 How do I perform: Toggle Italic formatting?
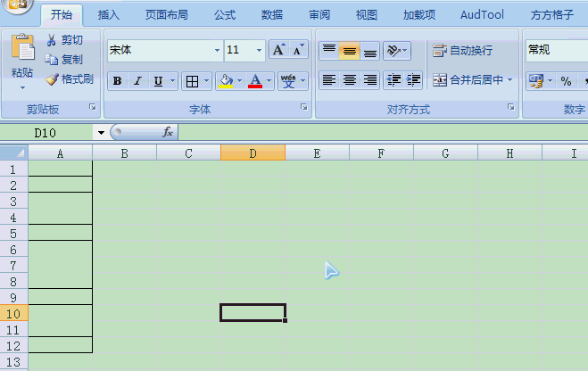[138, 82]
